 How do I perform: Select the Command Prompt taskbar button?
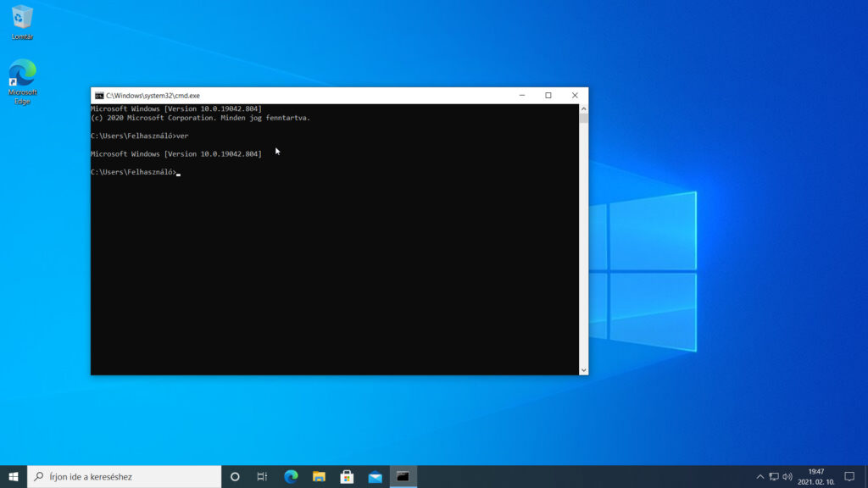pos(403,476)
